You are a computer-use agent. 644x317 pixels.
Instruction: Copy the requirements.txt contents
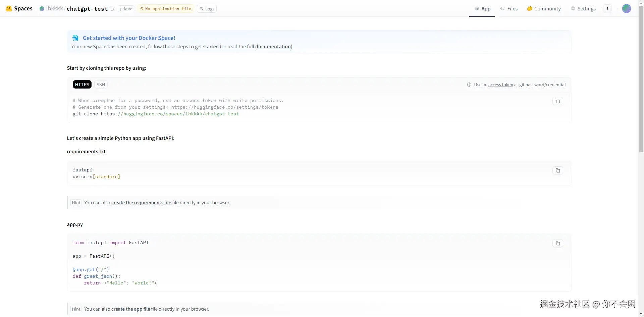[x=557, y=170]
